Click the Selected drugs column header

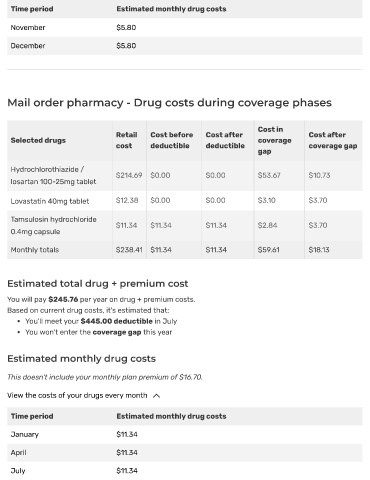tap(38, 140)
